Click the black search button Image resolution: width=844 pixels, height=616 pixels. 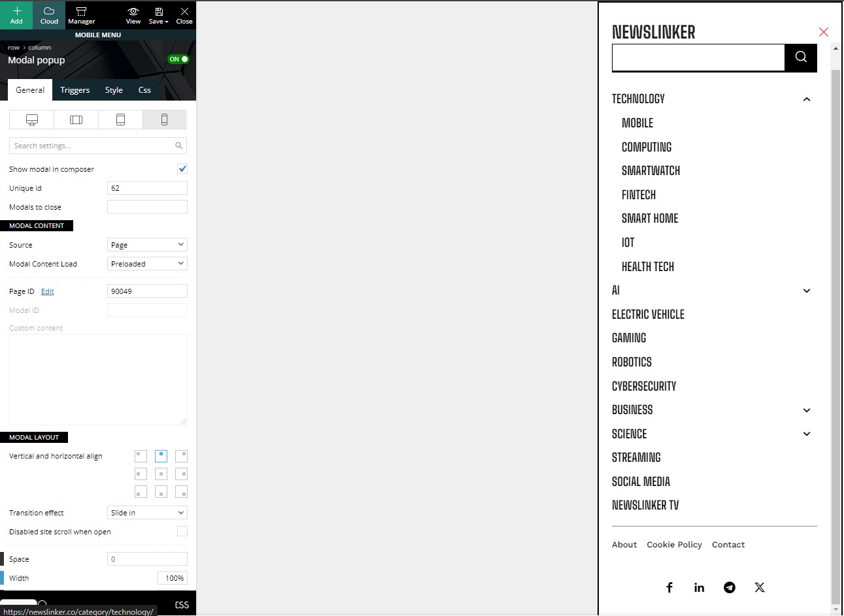tap(801, 58)
